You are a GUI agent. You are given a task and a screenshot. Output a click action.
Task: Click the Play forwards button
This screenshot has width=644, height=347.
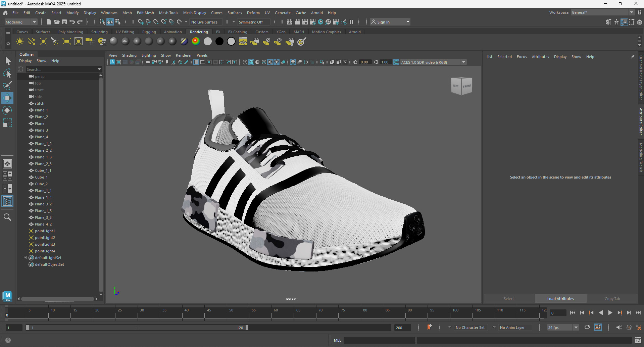pos(610,313)
